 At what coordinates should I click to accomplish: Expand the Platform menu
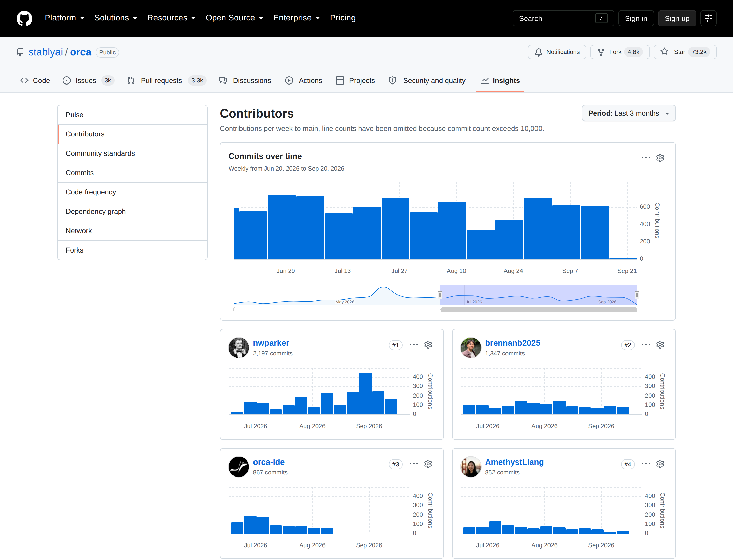(x=65, y=18)
